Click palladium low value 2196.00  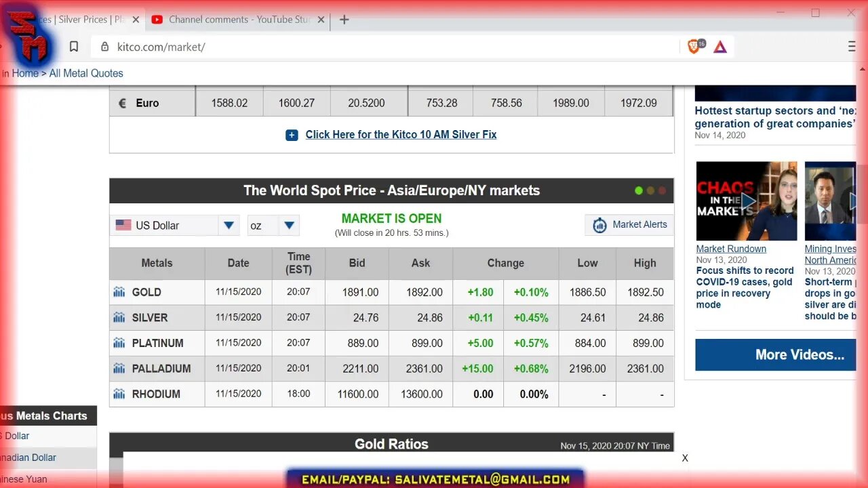point(587,369)
